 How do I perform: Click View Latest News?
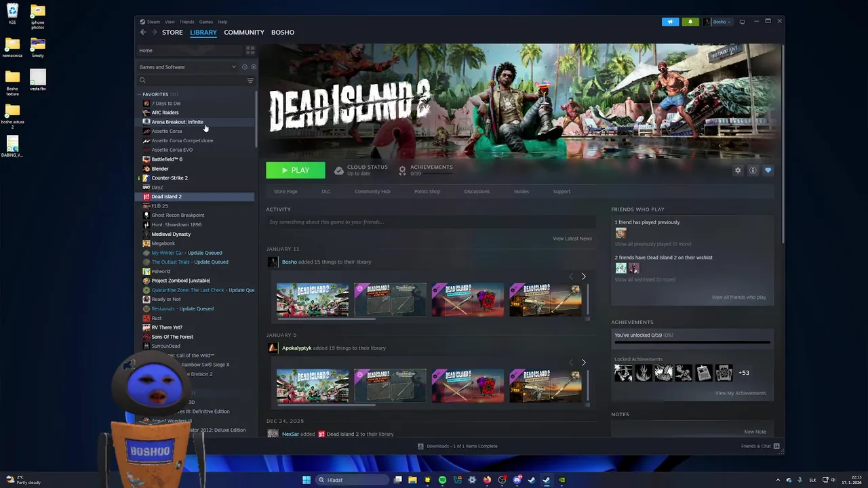coord(572,239)
